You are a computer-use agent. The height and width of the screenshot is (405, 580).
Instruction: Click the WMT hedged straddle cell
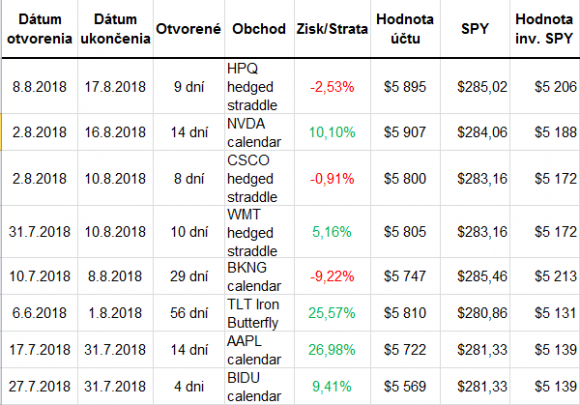259,232
